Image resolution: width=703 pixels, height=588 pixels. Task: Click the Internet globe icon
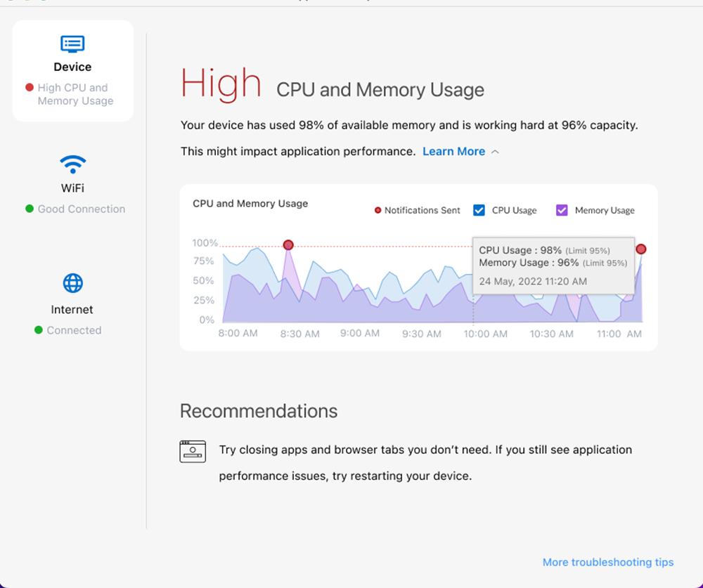pyautogui.click(x=72, y=283)
